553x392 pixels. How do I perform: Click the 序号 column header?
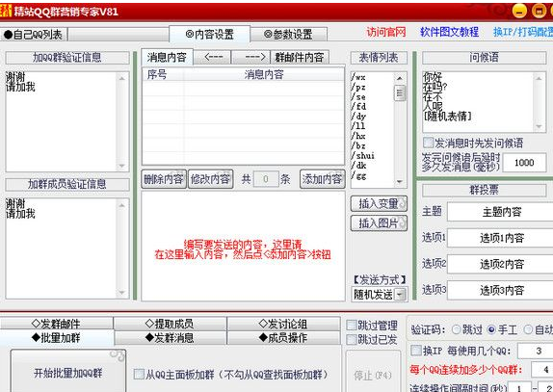(163, 74)
